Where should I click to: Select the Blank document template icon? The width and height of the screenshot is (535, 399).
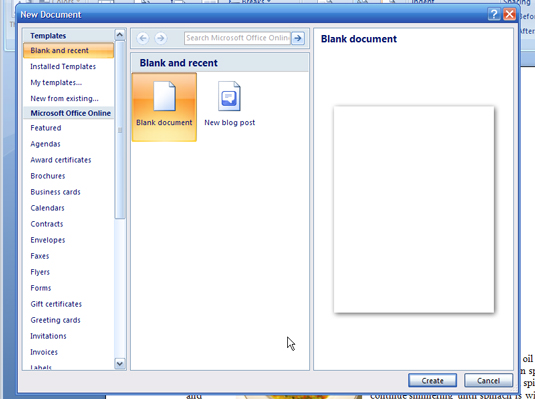point(164,107)
